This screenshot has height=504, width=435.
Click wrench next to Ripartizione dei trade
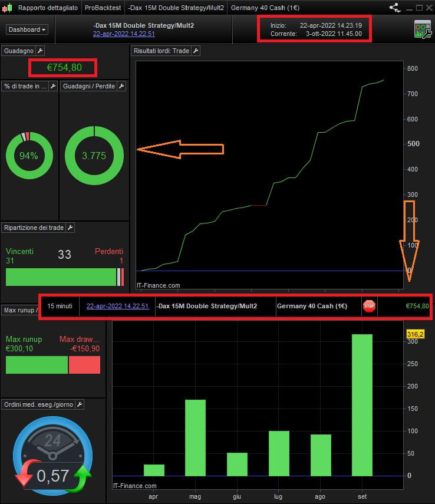pyautogui.click(x=70, y=228)
